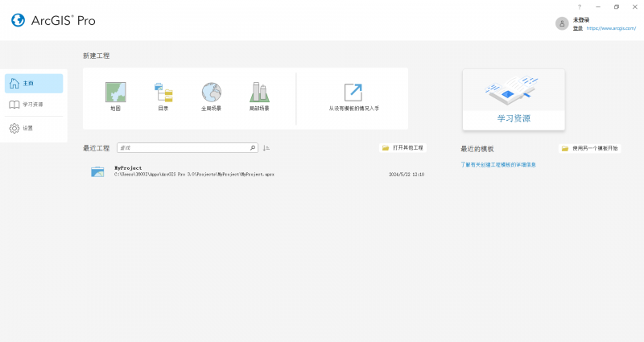Open the sort options for recent projects
644x342 pixels.
[266, 148]
